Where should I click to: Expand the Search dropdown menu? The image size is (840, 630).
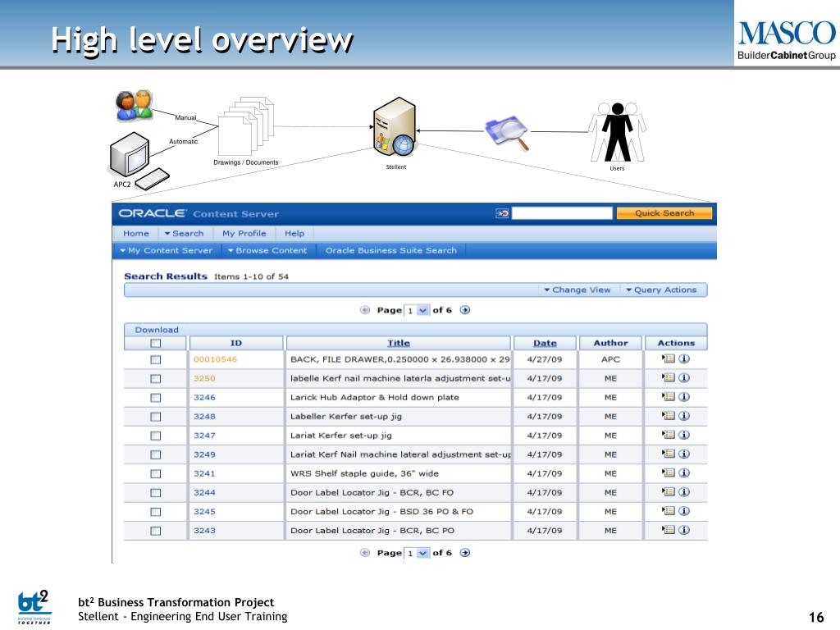[185, 234]
